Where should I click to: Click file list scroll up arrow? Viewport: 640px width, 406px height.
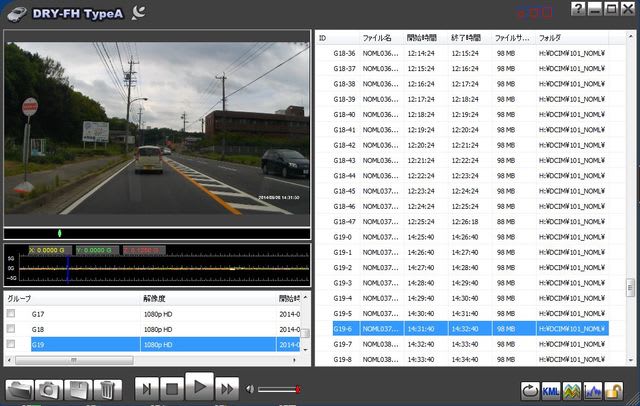[x=630, y=37]
